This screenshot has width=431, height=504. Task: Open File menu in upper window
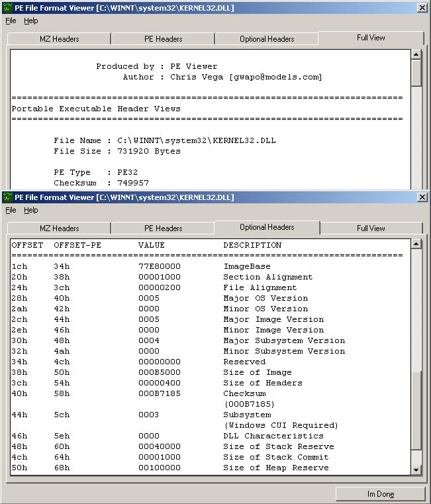11,21
